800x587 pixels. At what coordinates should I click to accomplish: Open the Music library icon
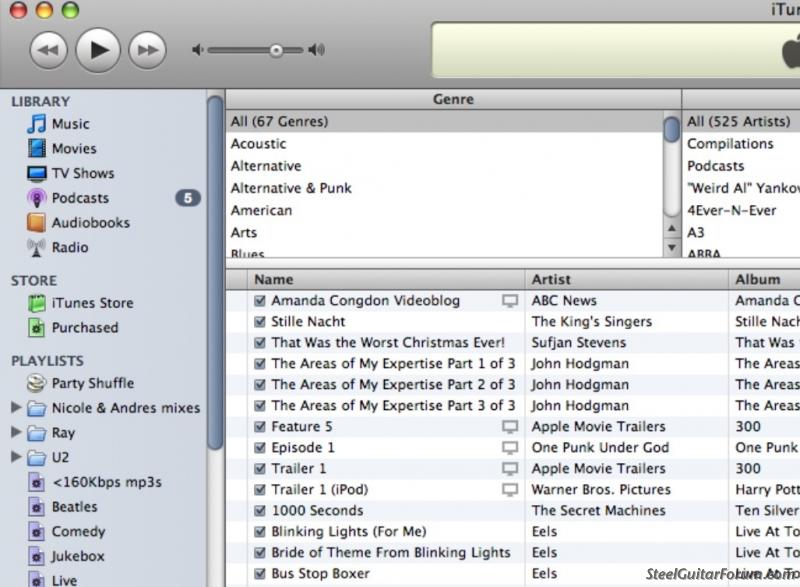click(36, 124)
